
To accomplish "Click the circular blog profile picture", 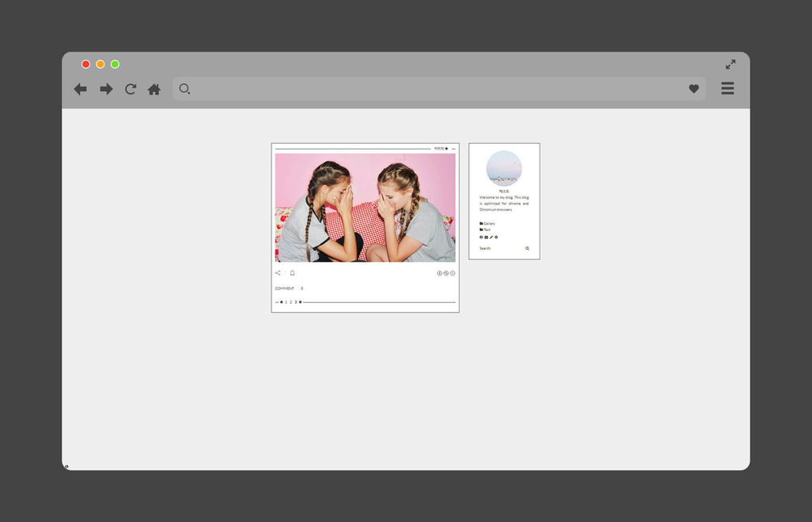I will point(504,168).
